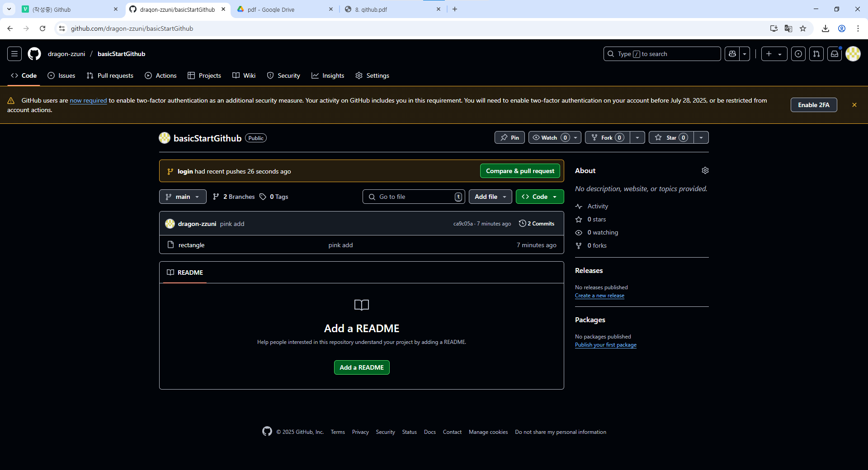This screenshot has width=868, height=470.
Task: Click the GitHub Octocat logo in header
Action: pos(34,54)
